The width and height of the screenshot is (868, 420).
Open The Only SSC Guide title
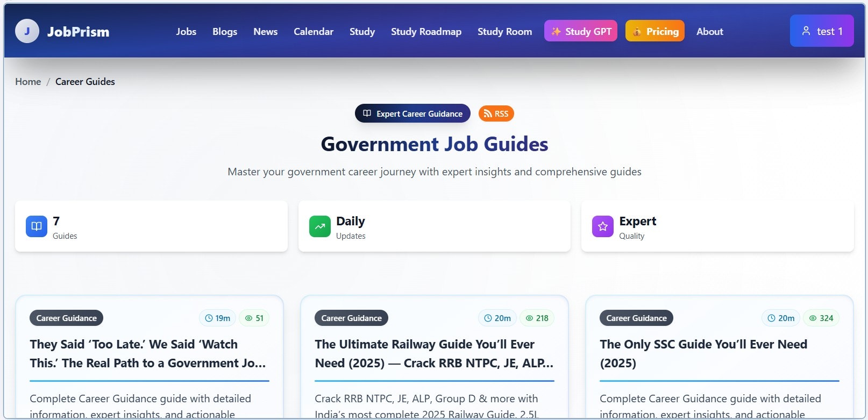click(x=703, y=353)
